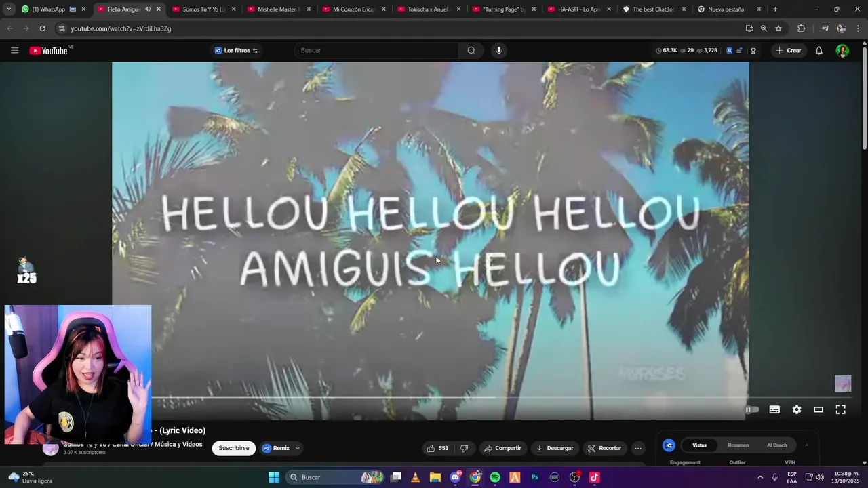Enter fullscreen video mode

(x=841, y=409)
